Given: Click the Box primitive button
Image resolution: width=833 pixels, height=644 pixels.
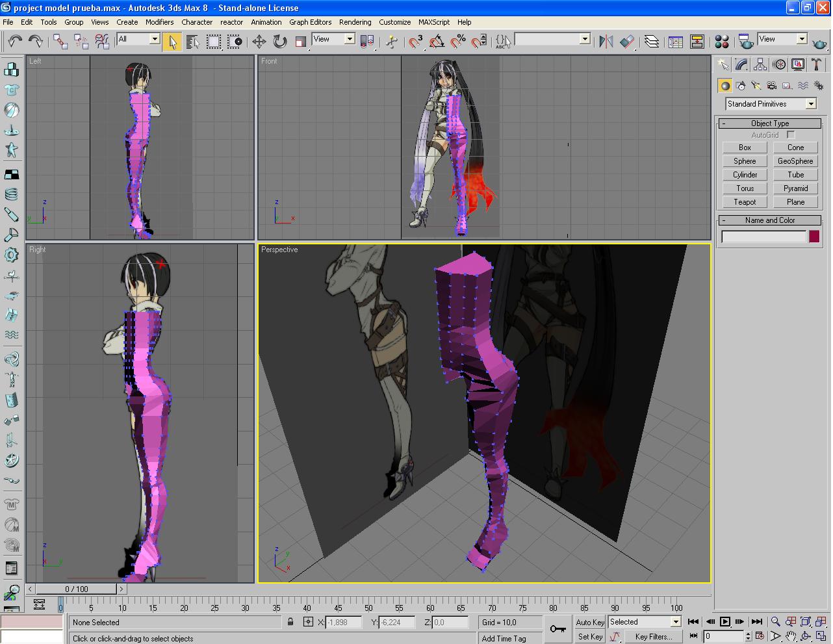Looking at the screenshot, I should pos(745,148).
